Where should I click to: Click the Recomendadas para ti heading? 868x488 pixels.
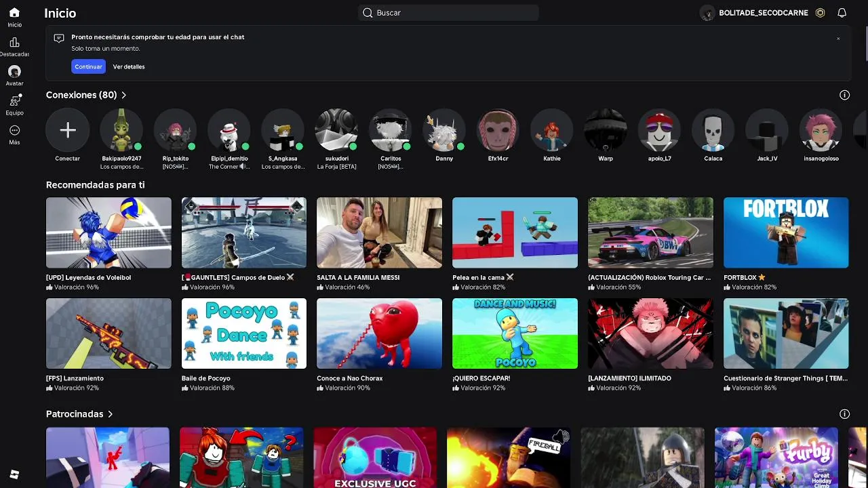(x=95, y=185)
